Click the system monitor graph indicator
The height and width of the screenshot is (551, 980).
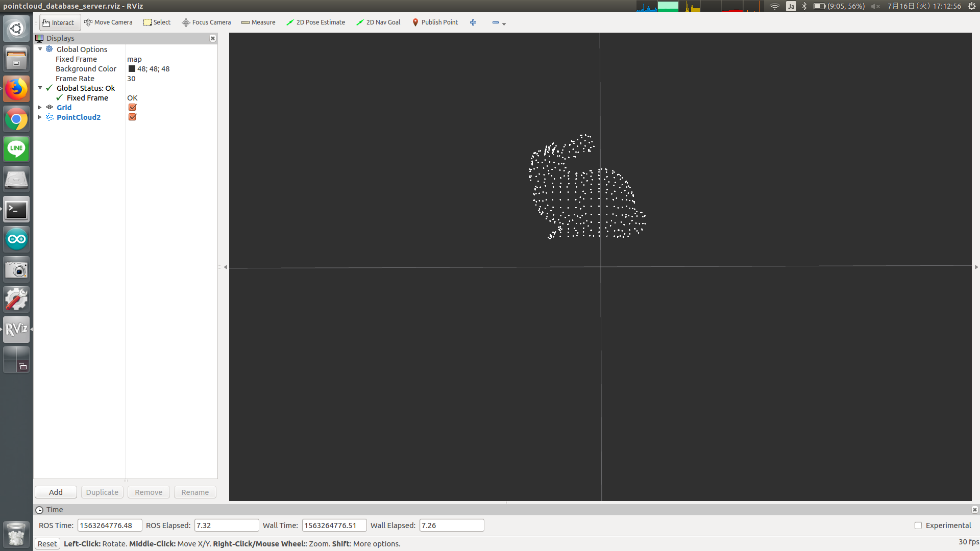[699, 6]
